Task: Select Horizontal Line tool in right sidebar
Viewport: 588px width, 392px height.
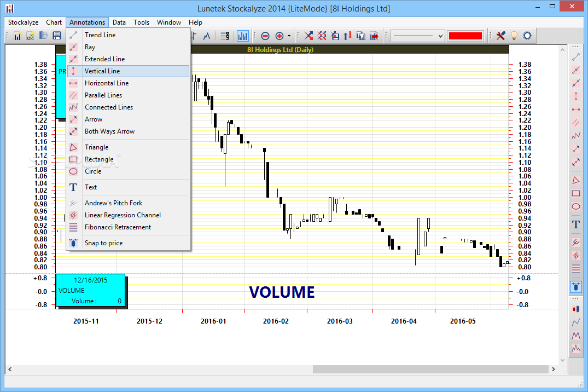Action: point(575,109)
